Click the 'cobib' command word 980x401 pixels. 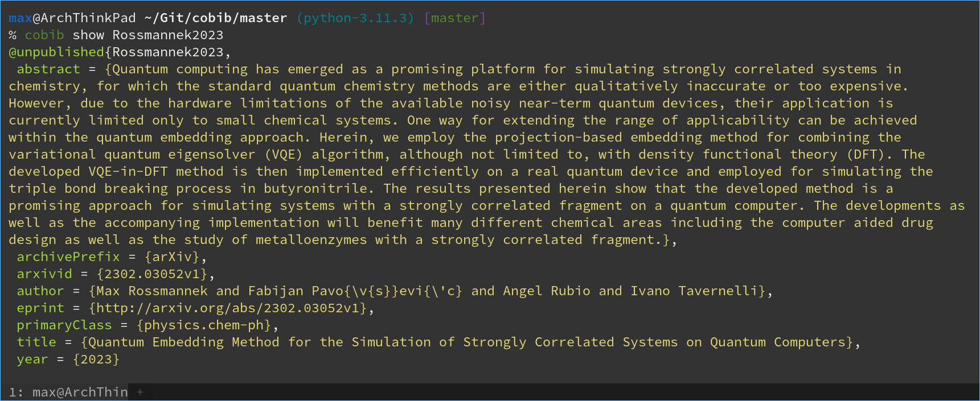[44, 35]
